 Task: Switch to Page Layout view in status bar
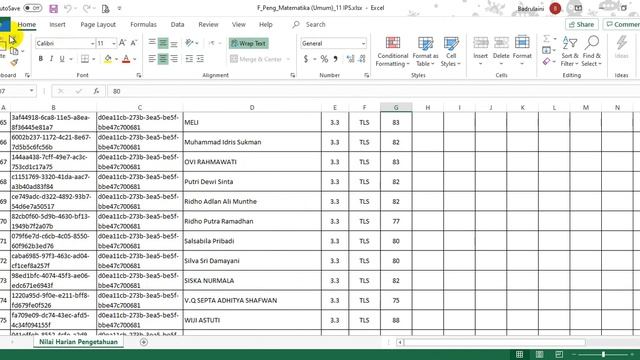coord(539,354)
